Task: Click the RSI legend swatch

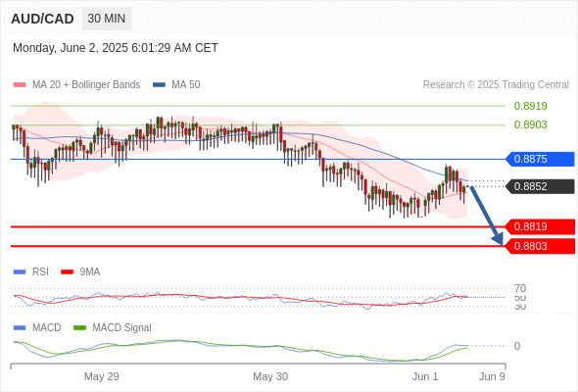Action: click(x=20, y=271)
